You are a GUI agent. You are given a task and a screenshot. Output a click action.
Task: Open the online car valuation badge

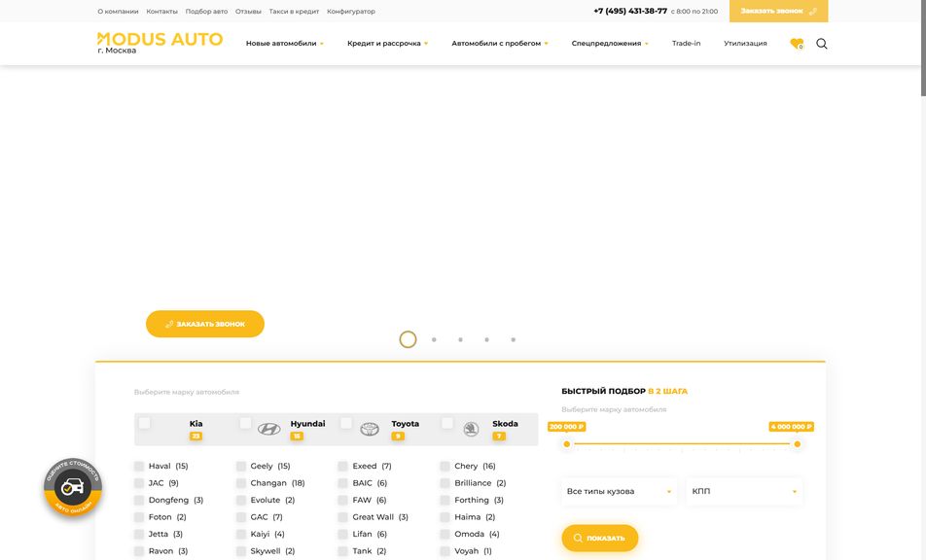point(73,487)
